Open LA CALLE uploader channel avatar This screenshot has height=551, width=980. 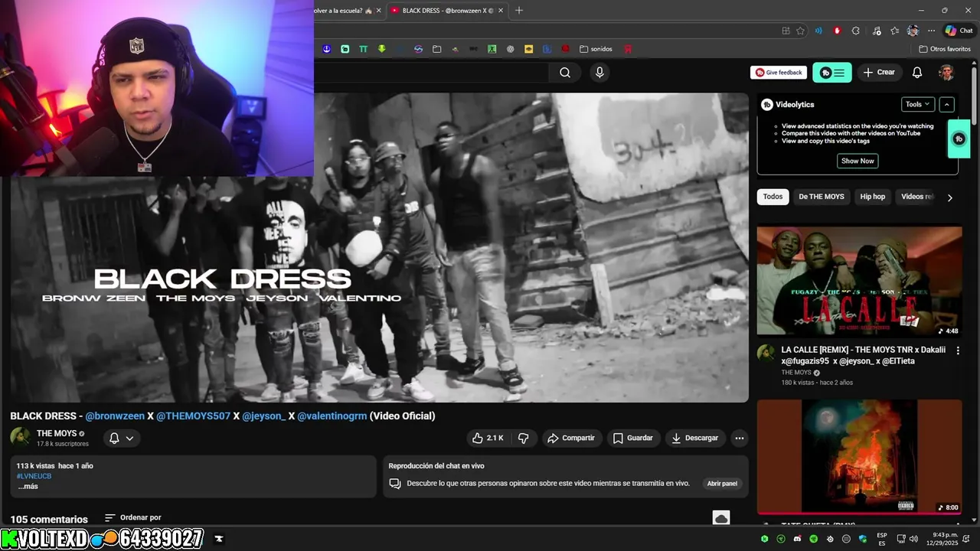766,354
